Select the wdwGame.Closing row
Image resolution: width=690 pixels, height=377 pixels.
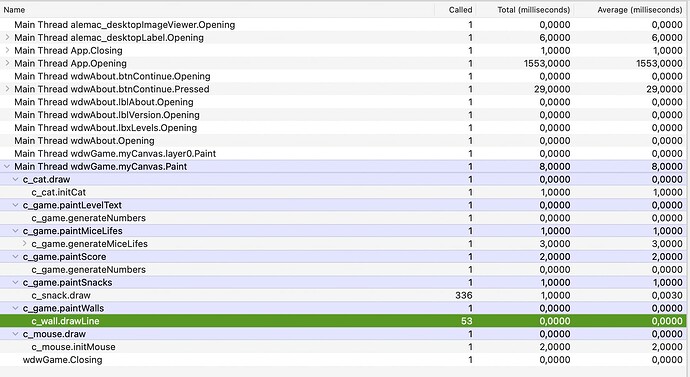point(343,359)
